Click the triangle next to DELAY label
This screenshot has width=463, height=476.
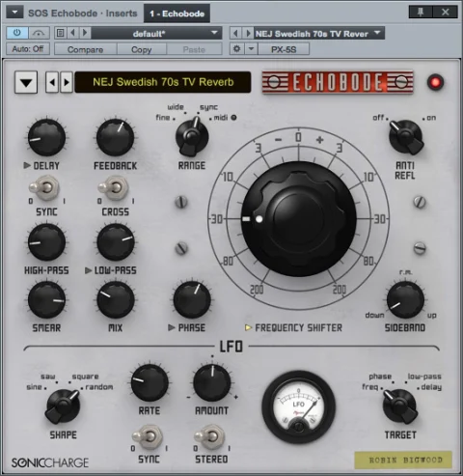27,165
